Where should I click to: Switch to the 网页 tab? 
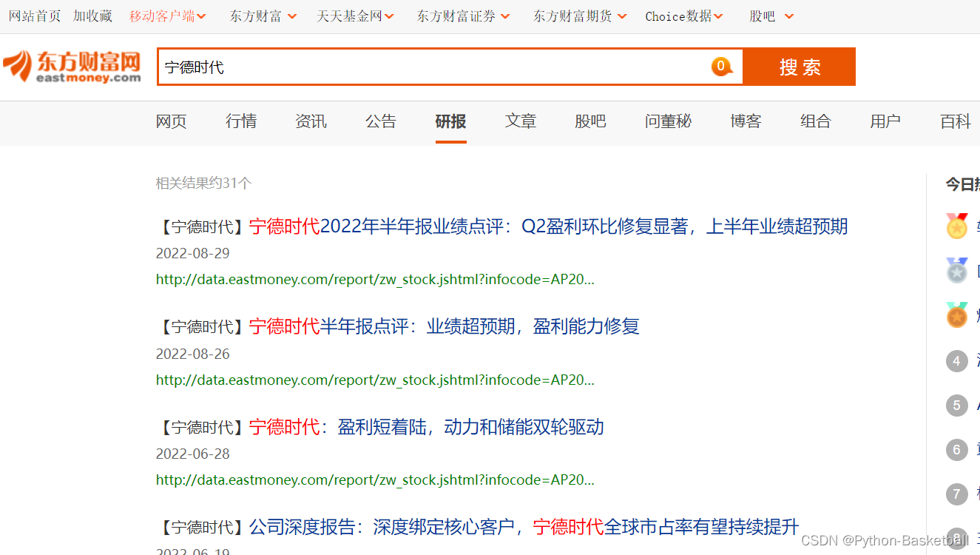pyautogui.click(x=172, y=121)
